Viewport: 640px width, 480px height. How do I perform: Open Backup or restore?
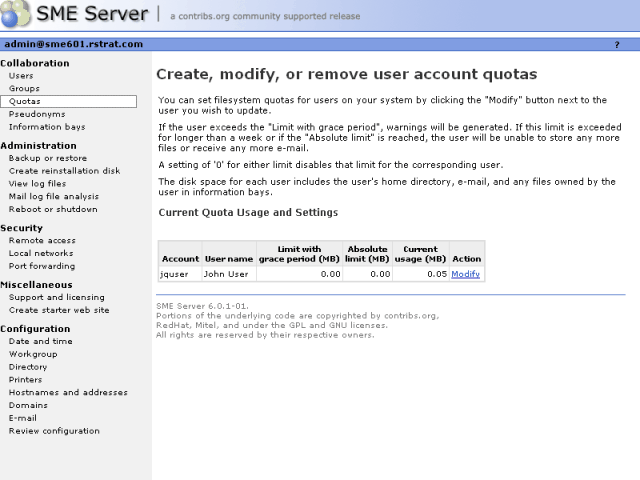pyautogui.click(x=48, y=158)
